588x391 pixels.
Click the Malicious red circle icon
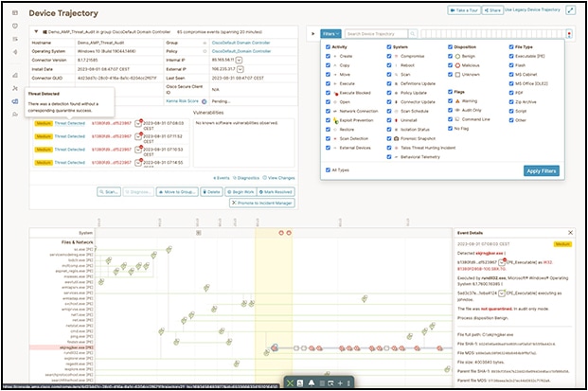(457, 65)
